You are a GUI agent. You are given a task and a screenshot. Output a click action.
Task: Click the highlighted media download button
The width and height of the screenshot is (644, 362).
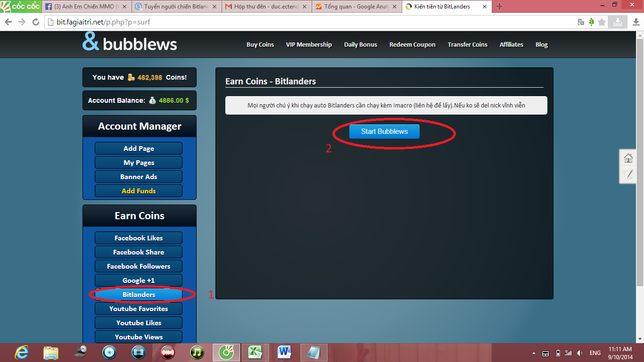click(x=617, y=22)
